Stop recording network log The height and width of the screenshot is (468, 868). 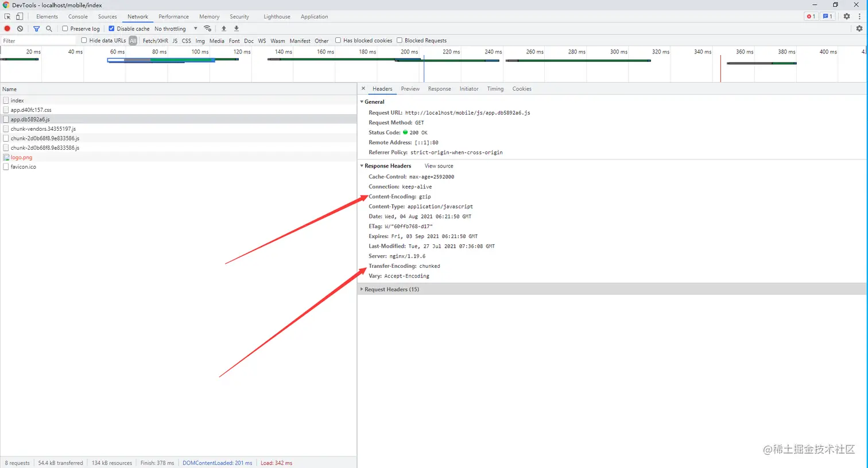(x=7, y=29)
